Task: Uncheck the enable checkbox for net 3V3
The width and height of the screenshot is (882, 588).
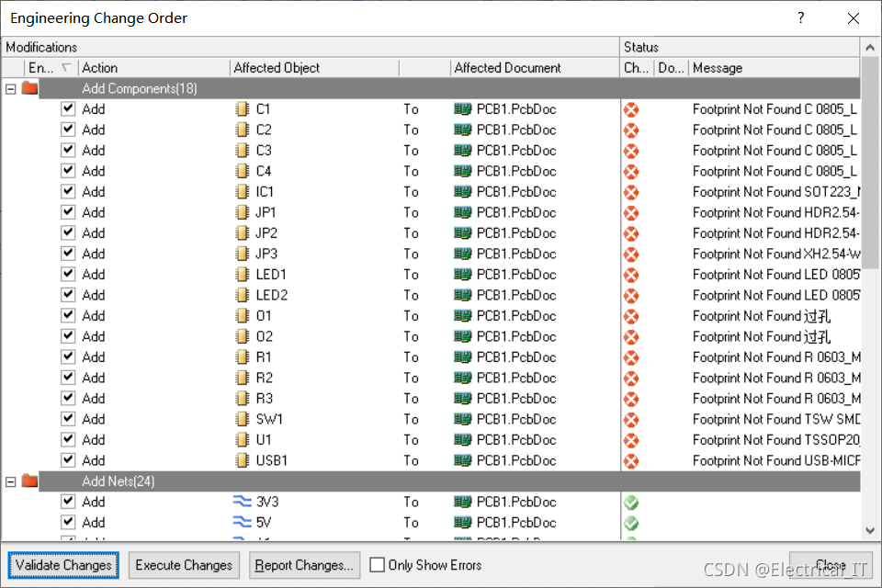Action: coord(68,501)
